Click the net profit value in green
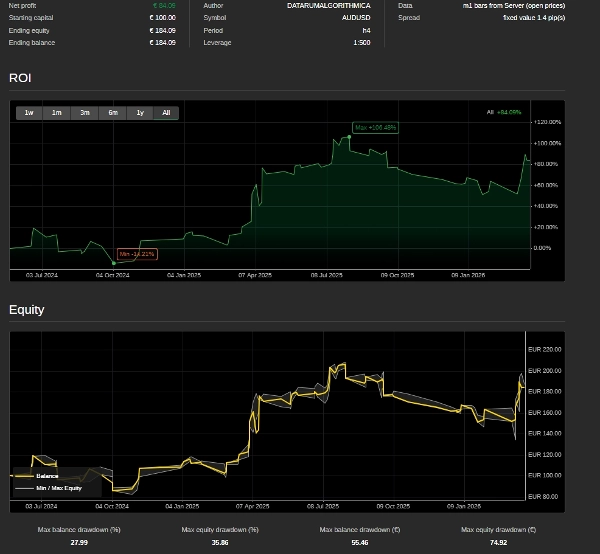The height and width of the screenshot is (554, 600). coord(164,6)
